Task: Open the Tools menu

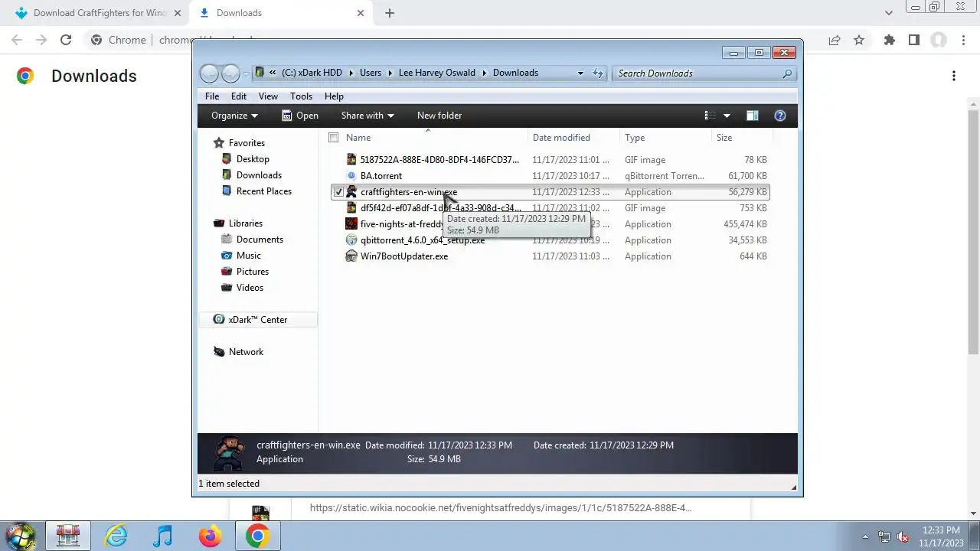Action: pyautogui.click(x=301, y=96)
